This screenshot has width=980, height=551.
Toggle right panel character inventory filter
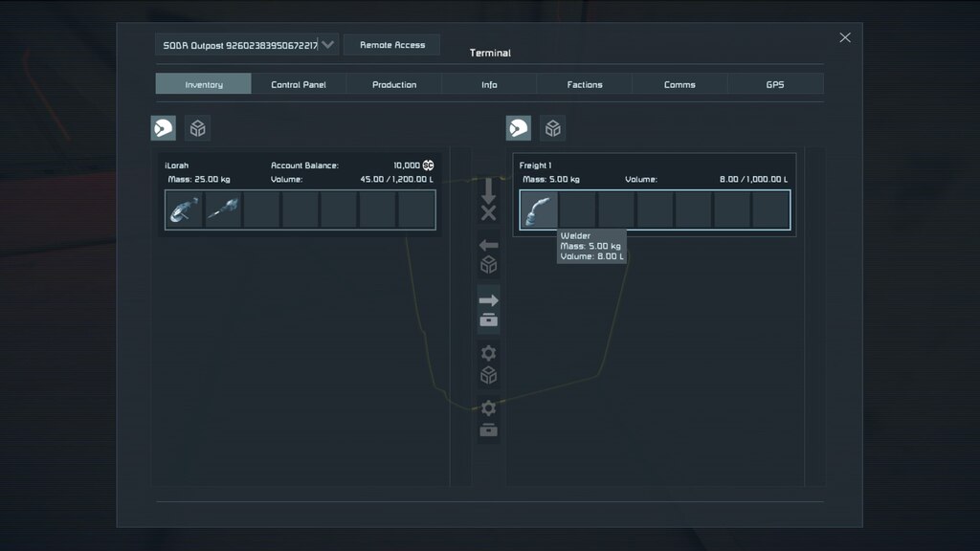click(519, 128)
